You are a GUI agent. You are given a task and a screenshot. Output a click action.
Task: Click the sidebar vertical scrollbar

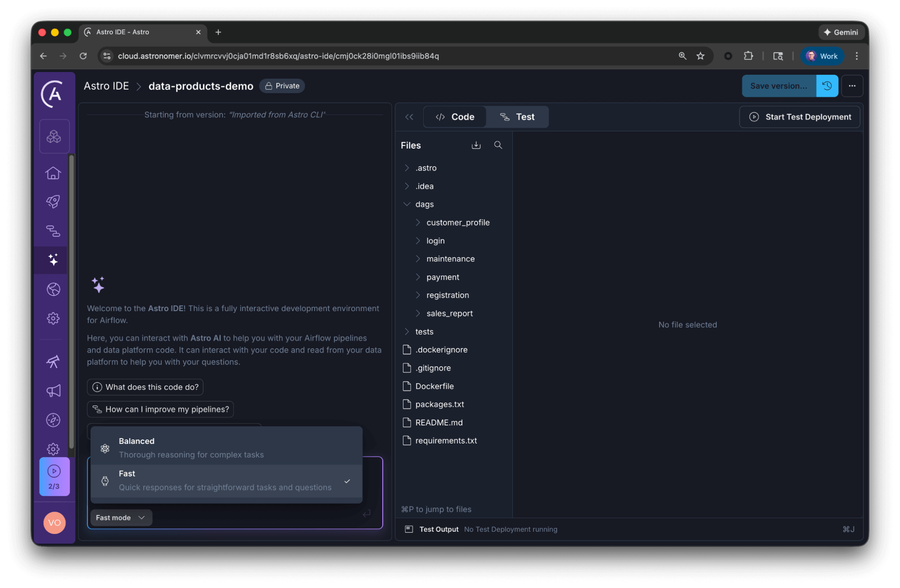(72, 301)
